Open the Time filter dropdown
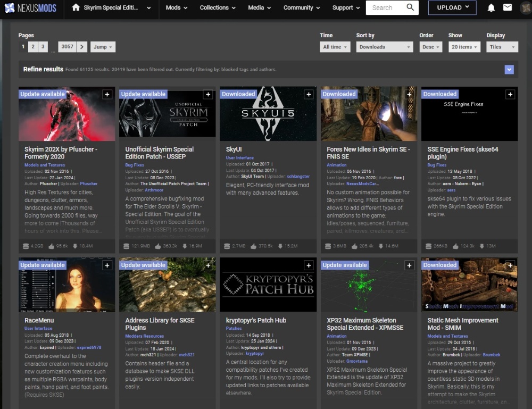Viewport: 532px width, 409px height. (x=335, y=47)
